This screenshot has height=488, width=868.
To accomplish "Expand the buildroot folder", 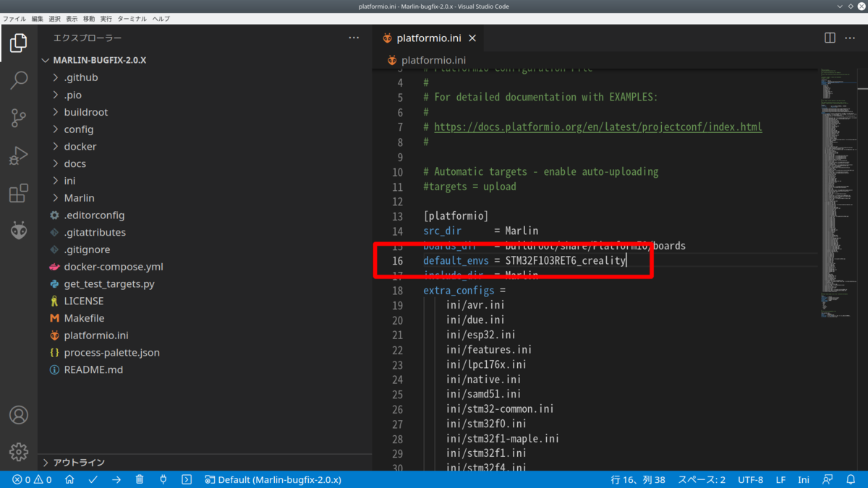I will [x=205, y=112].
